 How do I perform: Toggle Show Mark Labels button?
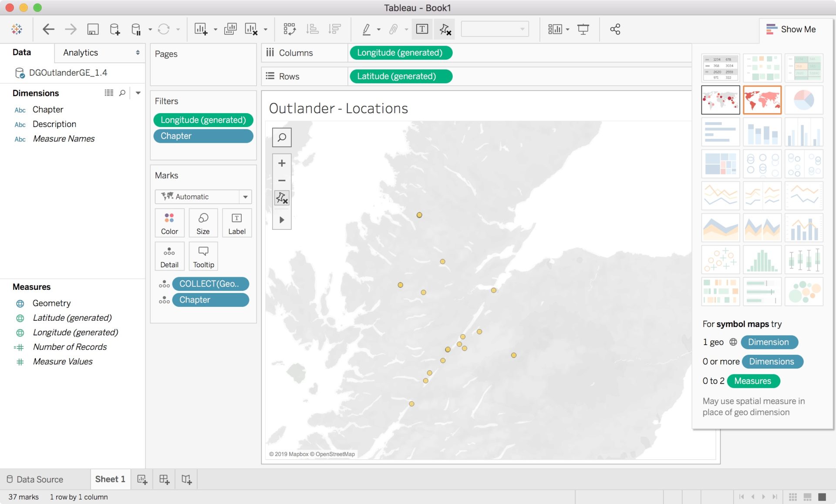422,29
